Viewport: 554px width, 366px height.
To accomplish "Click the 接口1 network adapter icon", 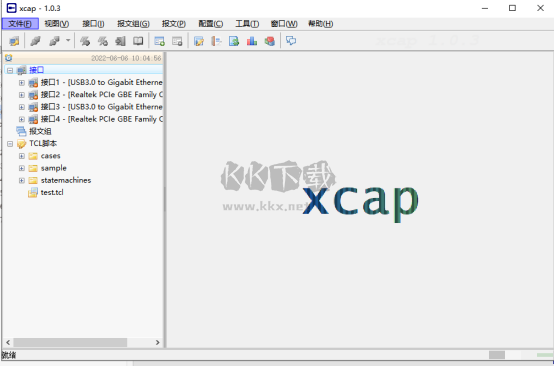I will [33, 83].
